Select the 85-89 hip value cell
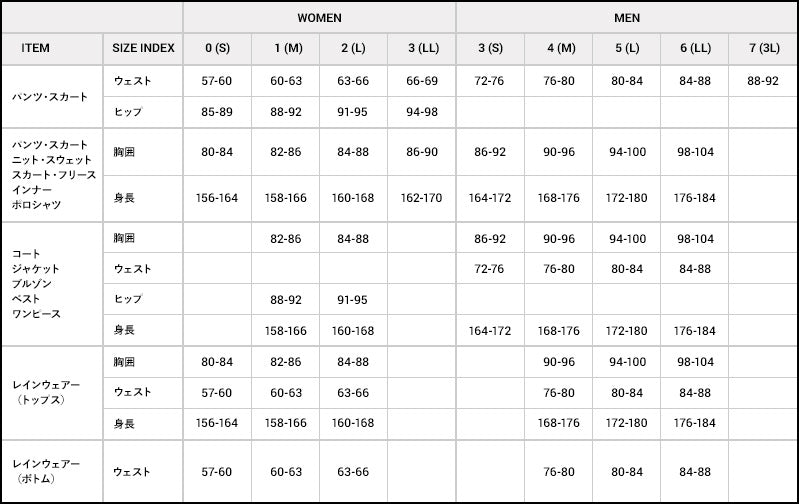 point(217,112)
